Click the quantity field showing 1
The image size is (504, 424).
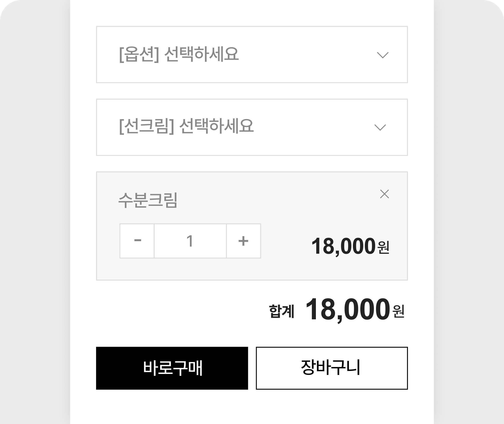tap(190, 241)
